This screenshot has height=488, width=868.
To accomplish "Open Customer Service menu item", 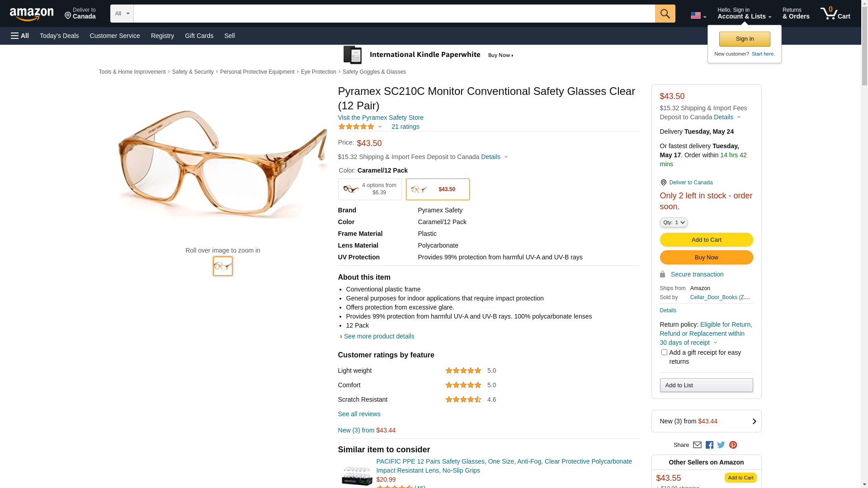I will [115, 36].
